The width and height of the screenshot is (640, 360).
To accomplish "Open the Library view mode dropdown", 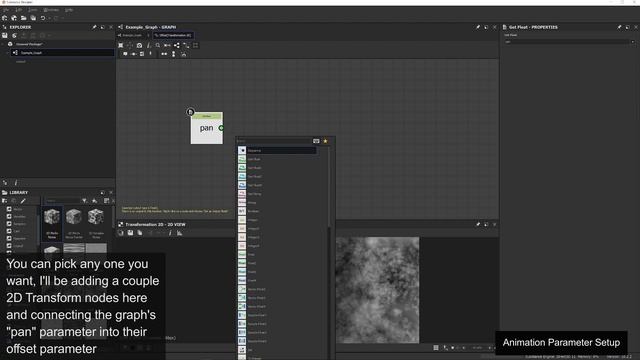I will point(107,200).
